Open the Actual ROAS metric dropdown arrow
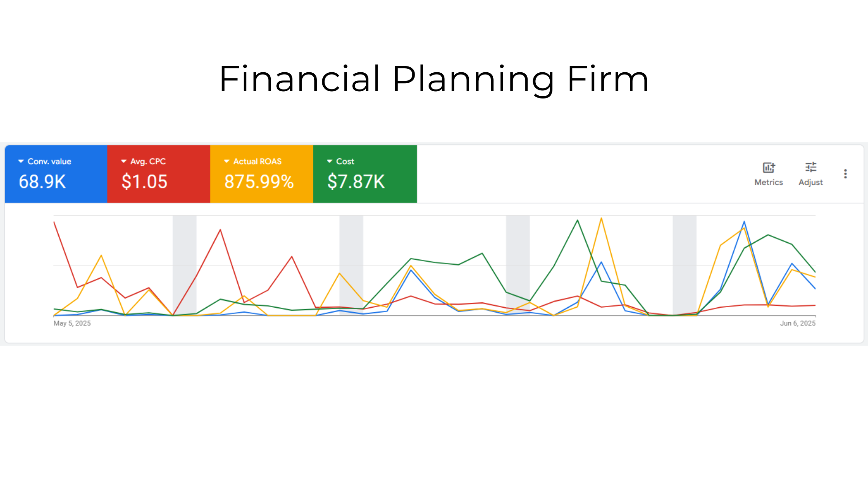Image resolution: width=868 pixels, height=488 pixels. (226, 161)
